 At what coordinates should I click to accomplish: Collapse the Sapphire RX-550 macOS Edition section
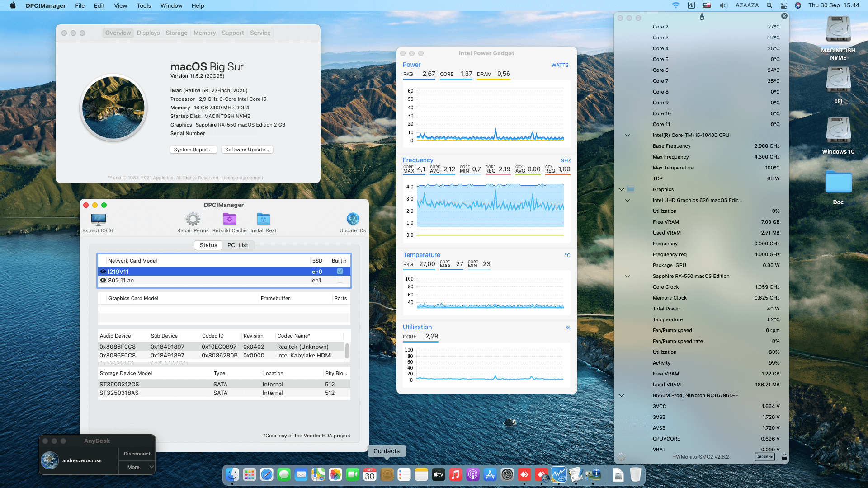627,276
